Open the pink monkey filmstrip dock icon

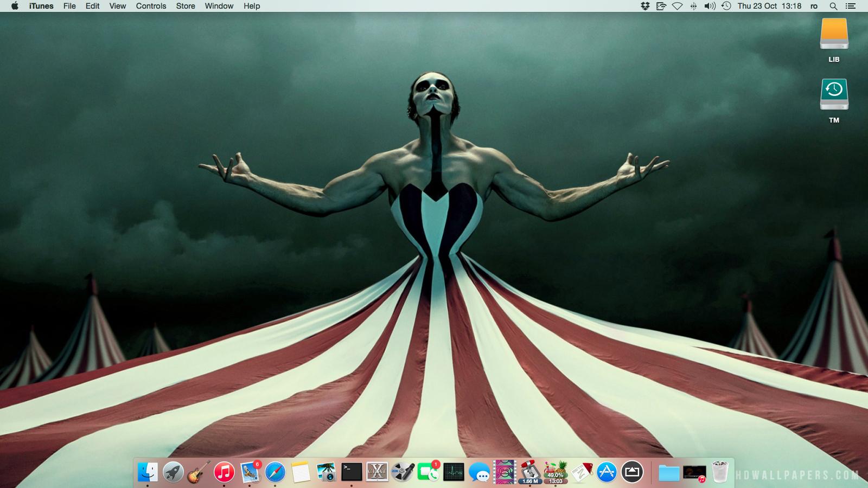click(x=505, y=472)
